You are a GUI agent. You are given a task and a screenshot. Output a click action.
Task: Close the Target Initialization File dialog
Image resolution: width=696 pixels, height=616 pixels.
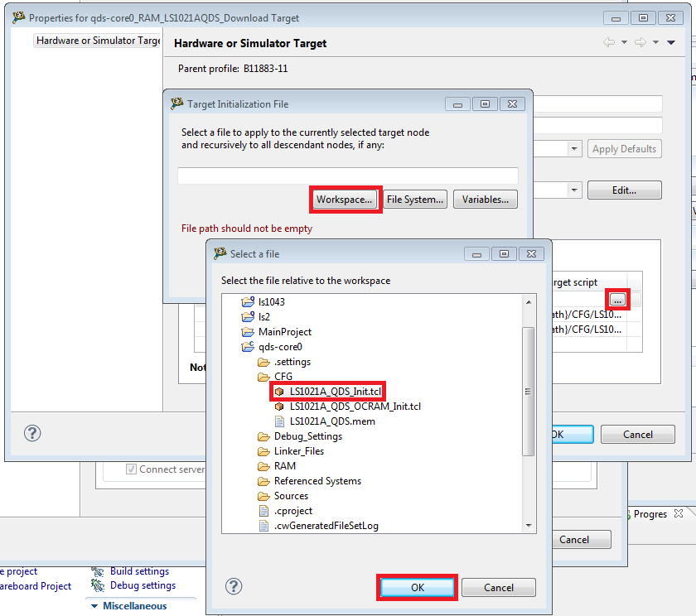click(x=512, y=104)
